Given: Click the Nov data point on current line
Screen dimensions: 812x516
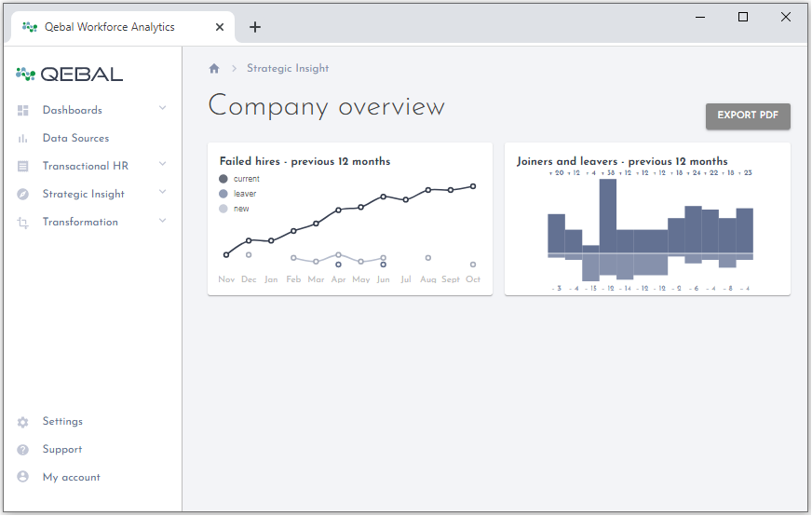Looking at the screenshot, I should click(x=226, y=255).
